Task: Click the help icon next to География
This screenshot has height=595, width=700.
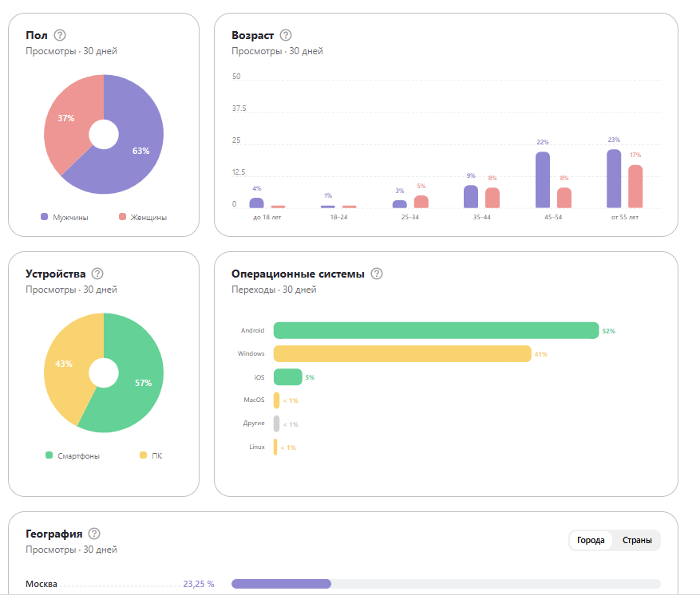Action: coord(94,534)
